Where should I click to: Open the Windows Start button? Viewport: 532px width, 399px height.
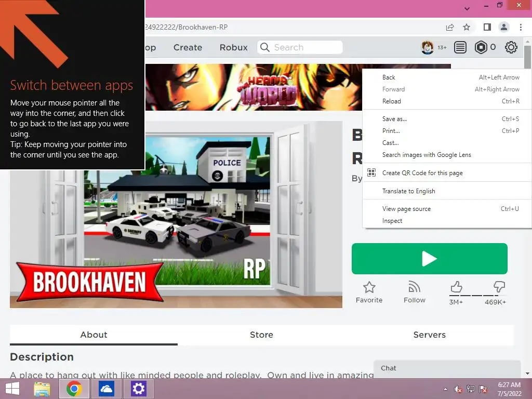(x=12, y=389)
